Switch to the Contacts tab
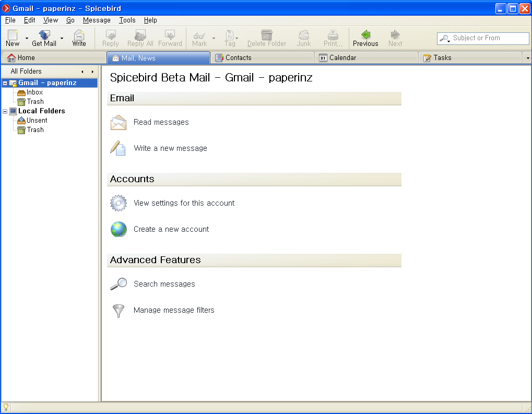Viewport: 532px width, 414px height. (262, 57)
